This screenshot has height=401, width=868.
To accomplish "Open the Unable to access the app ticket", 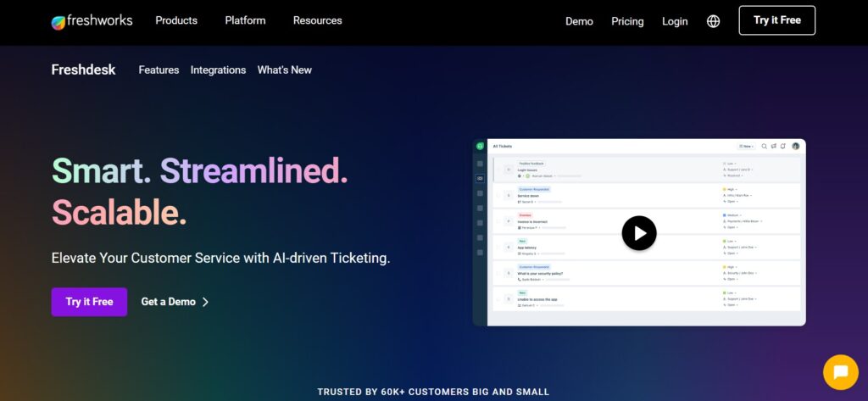I will point(537,299).
